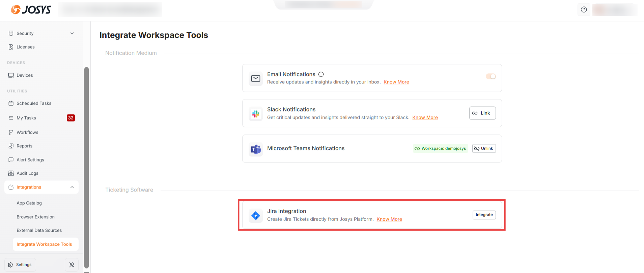This screenshot has width=644, height=273.
Task: Unpin the sidebar with the pin icon
Action: 72,265
